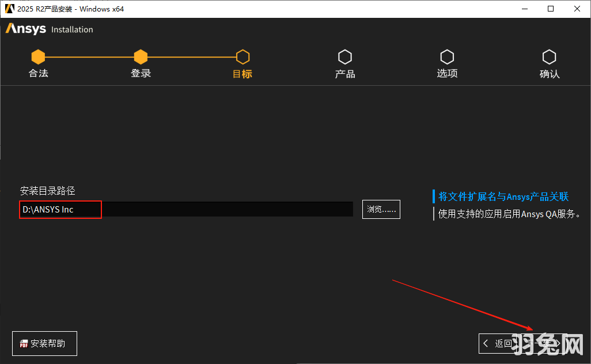Minimize the installer window
Screen dimensions: 591x364
(525, 9)
